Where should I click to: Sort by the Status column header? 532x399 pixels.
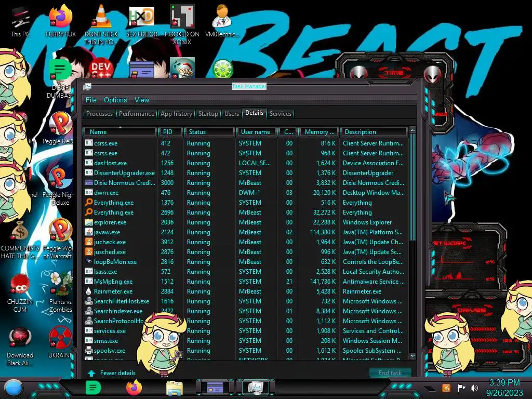[x=209, y=131]
